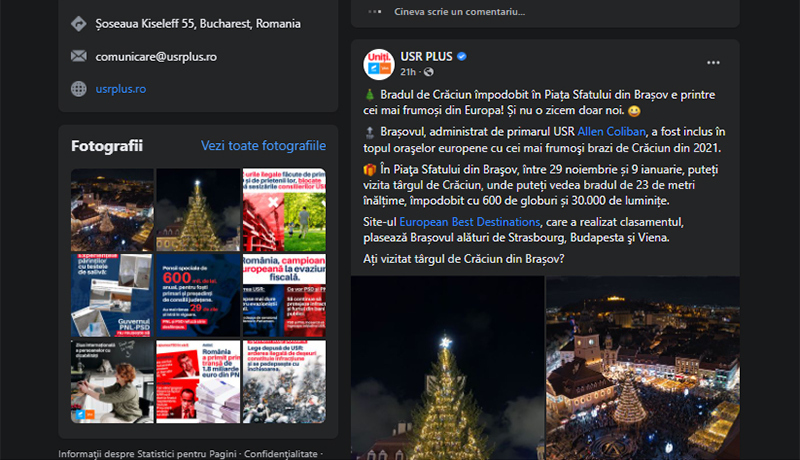Screen dimensions: 800x460
Task: Click the website globe icon
Action: click(79, 89)
